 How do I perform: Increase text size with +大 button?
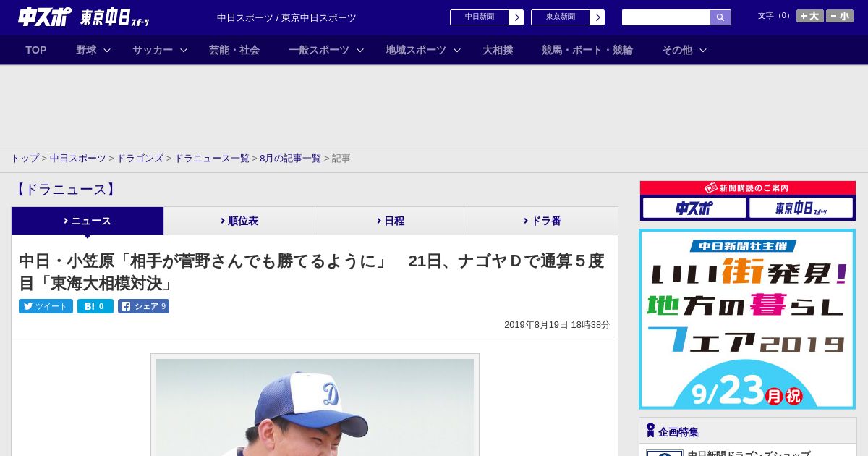(x=810, y=16)
